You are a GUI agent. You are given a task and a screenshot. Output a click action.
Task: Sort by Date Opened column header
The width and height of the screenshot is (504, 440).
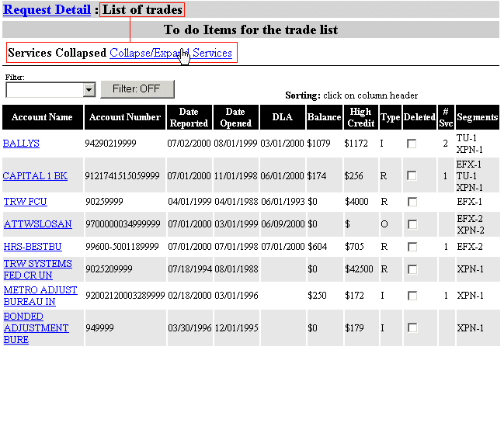click(x=235, y=117)
